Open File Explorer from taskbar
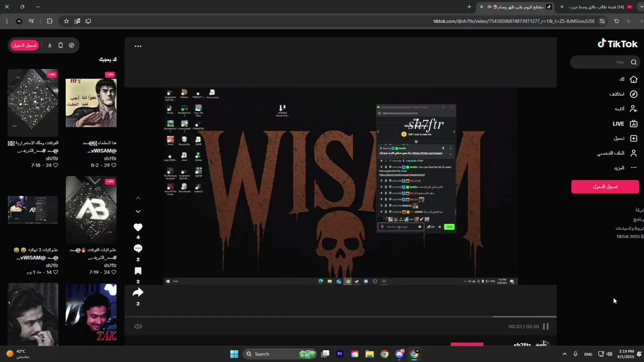The image size is (644, 362). point(369,354)
